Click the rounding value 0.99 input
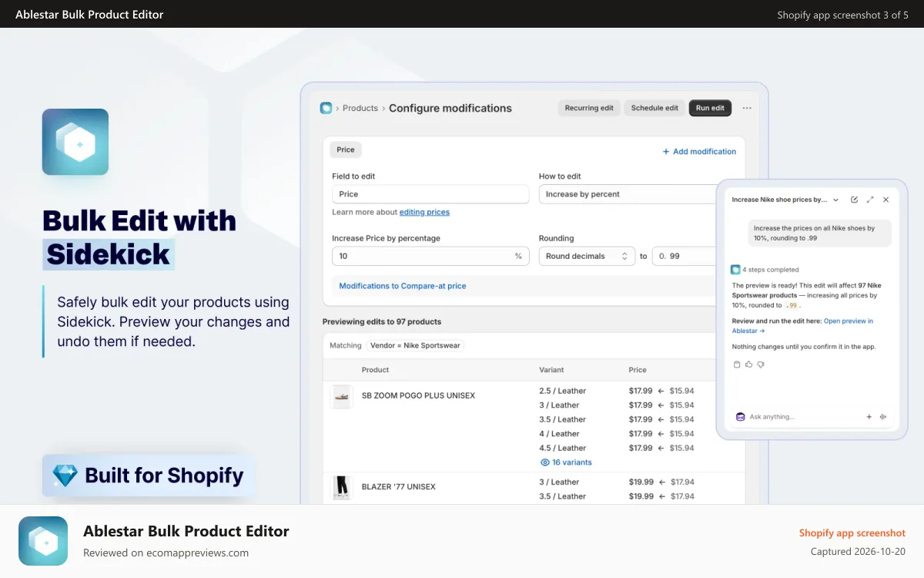This screenshot has width=924, height=578. click(685, 256)
